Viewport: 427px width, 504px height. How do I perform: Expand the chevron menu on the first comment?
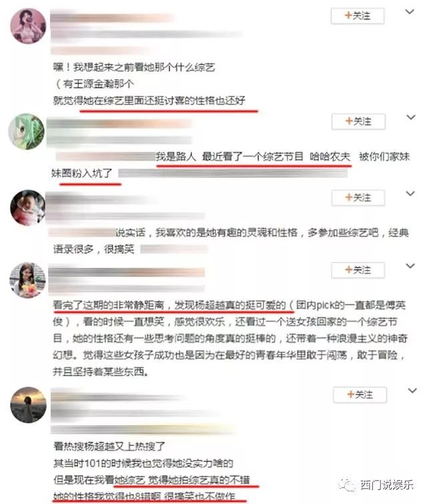[x=409, y=12]
